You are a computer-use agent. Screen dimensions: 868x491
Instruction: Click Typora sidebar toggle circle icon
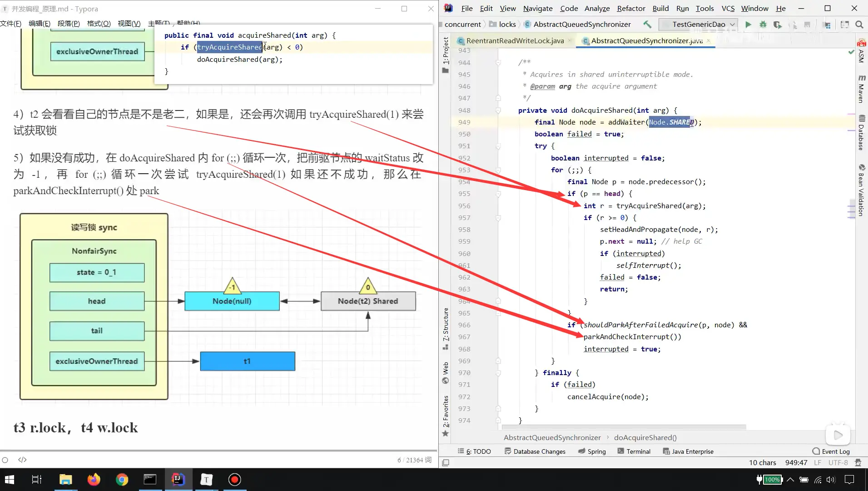click(5, 460)
